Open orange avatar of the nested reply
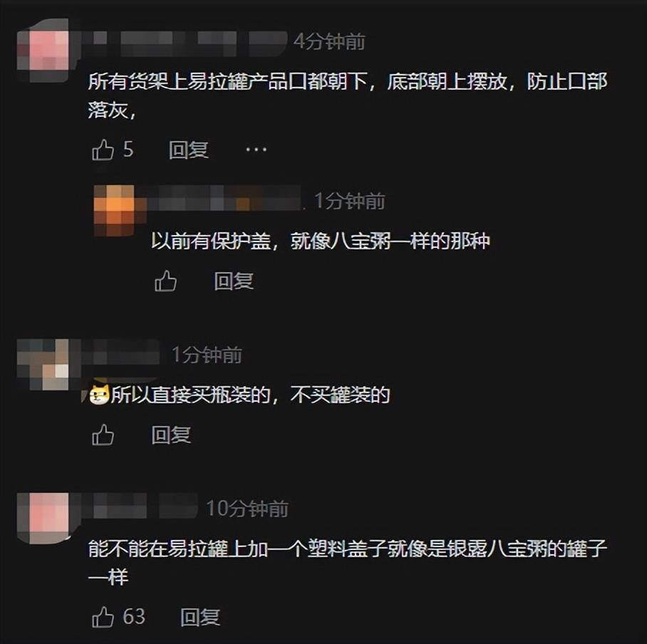This screenshot has height=644, width=647. [114, 210]
